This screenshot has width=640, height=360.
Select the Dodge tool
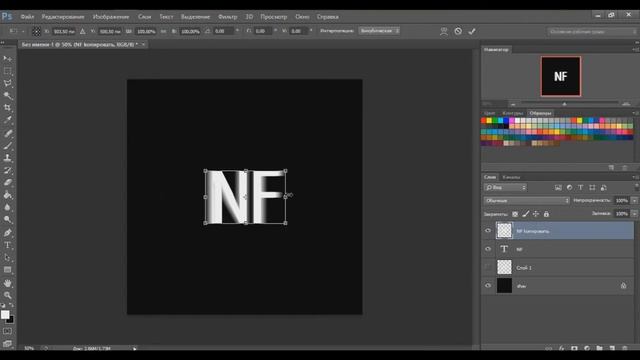pos(7,220)
